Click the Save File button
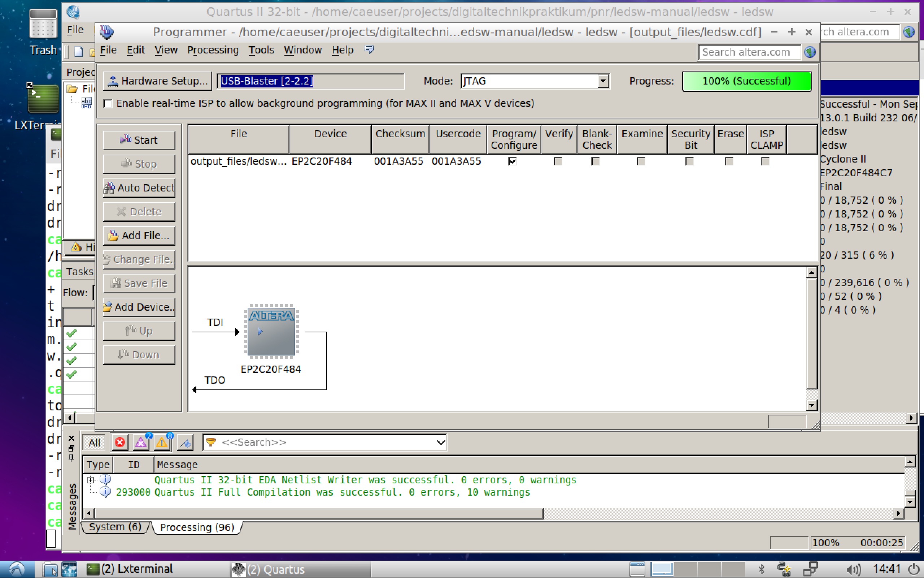 (139, 283)
